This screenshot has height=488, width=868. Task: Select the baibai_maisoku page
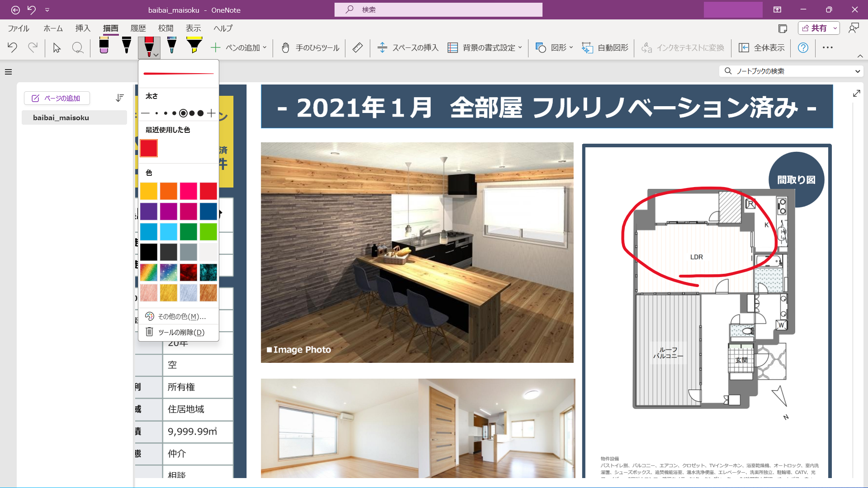point(74,117)
